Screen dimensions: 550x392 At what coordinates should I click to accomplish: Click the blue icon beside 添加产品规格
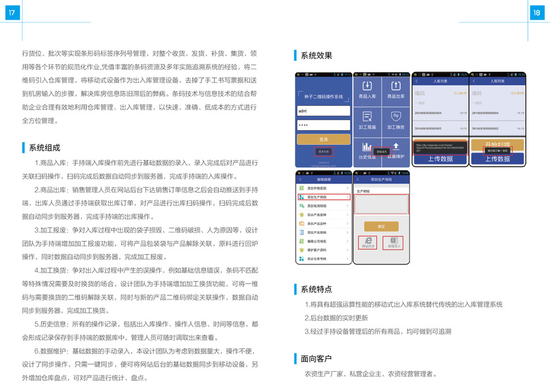coord(301,232)
